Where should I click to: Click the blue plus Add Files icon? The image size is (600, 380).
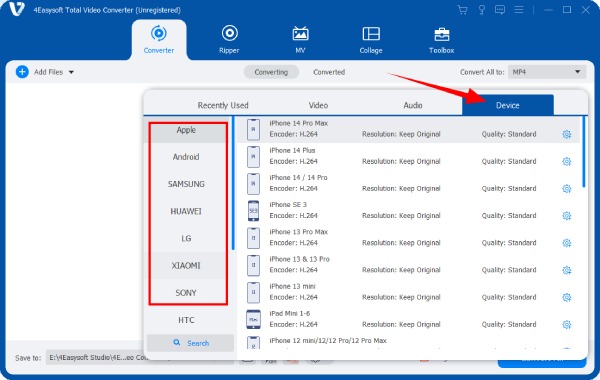22,72
